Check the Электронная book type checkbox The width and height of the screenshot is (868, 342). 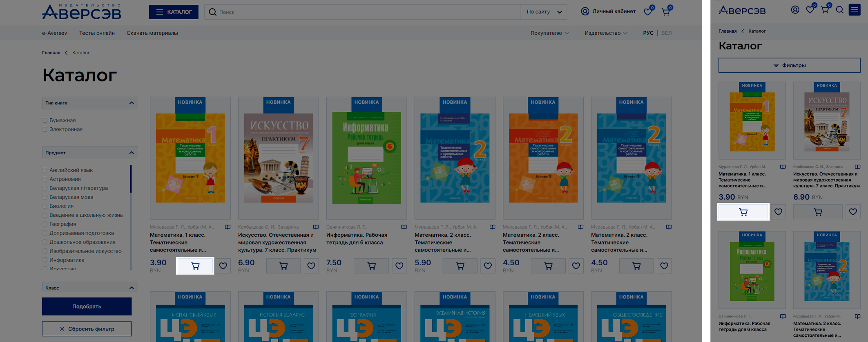(x=45, y=129)
